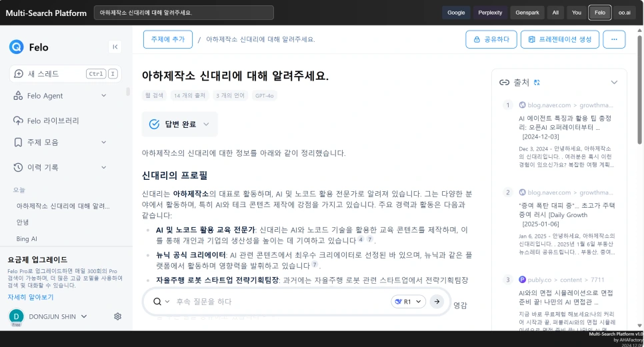Screen dimensions: 644x347
Task: Click the topic collection bookmark icon
Action: (18, 143)
